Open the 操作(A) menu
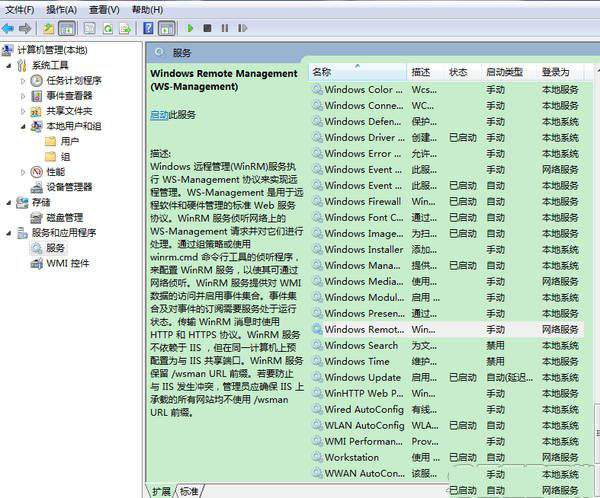 pyautogui.click(x=62, y=9)
